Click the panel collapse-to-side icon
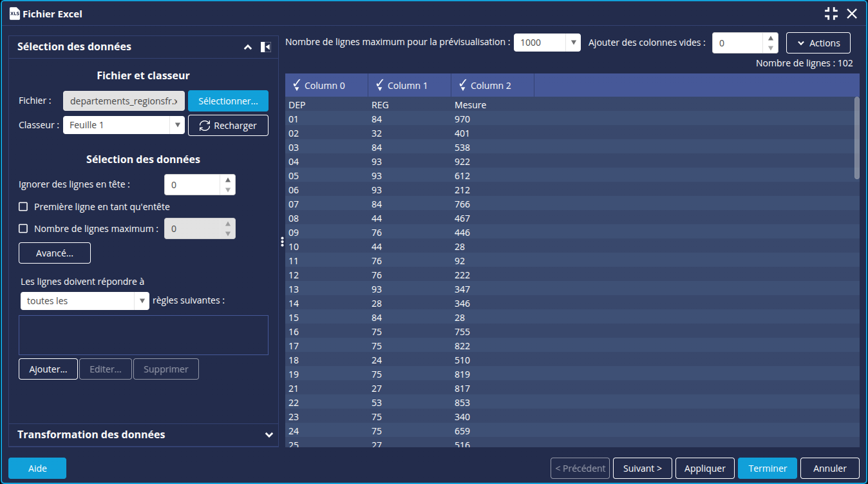The image size is (868, 484). coord(265,47)
